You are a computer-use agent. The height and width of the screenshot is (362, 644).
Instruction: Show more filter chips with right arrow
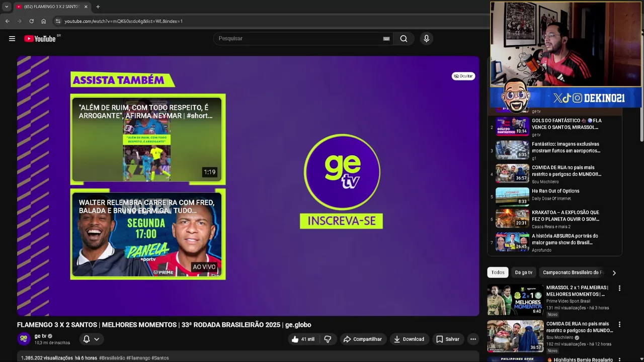click(614, 273)
